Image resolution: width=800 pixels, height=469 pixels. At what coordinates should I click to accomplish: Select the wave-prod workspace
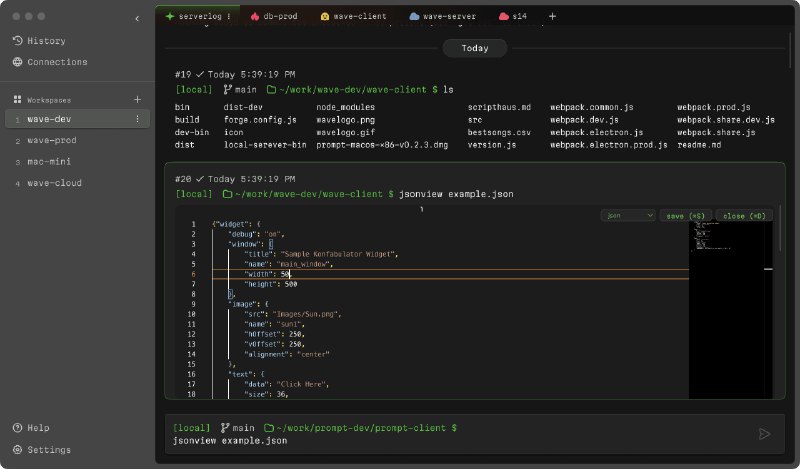coord(52,141)
